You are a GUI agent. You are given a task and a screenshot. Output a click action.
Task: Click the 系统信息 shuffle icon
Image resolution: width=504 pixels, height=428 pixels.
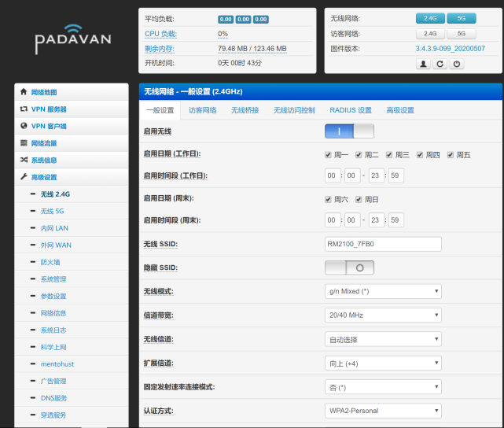tap(24, 160)
